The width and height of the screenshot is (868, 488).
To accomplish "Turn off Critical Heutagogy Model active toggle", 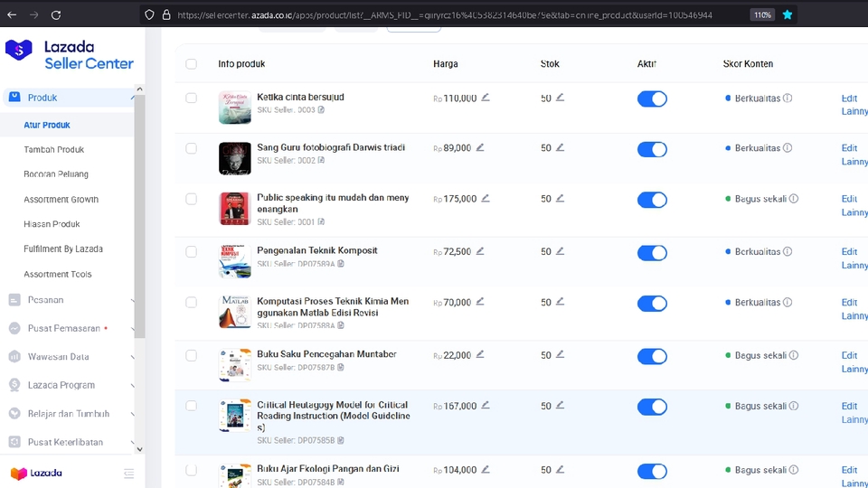I will pos(652,407).
